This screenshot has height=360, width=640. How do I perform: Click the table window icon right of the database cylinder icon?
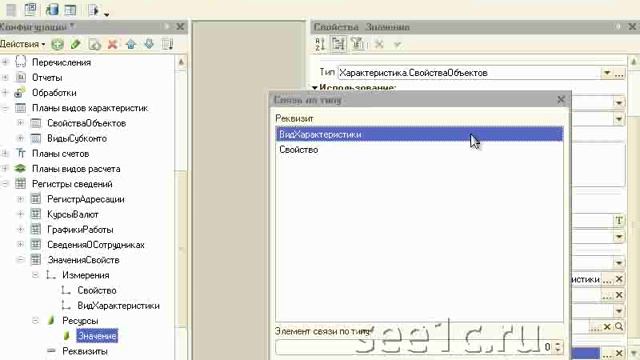point(70,9)
